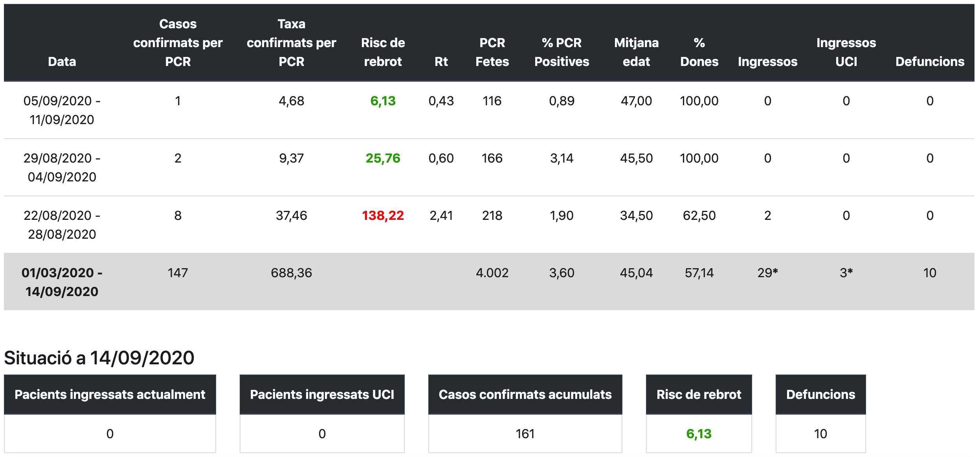Click the Defuncions table column header

click(x=930, y=62)
